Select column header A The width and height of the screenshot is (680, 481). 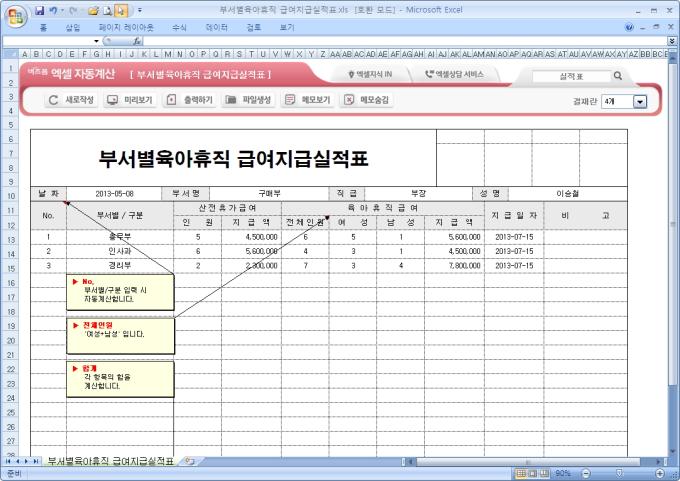tap(25, 54)
